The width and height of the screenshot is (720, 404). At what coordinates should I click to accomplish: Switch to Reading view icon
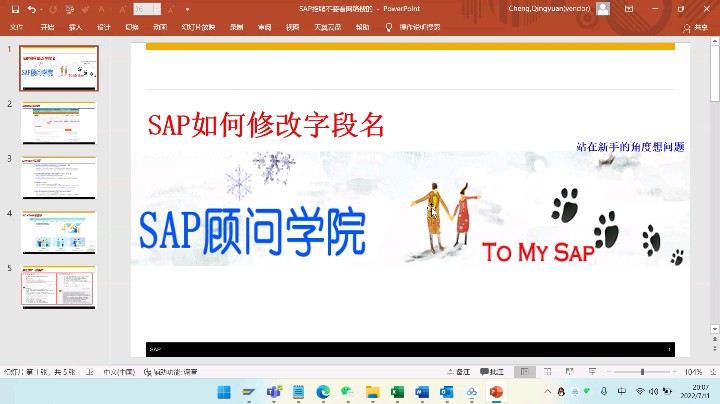[569, 371]
